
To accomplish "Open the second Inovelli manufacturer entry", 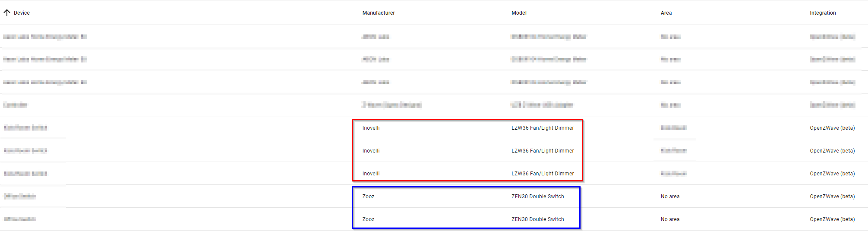I will tap(371, 151).
